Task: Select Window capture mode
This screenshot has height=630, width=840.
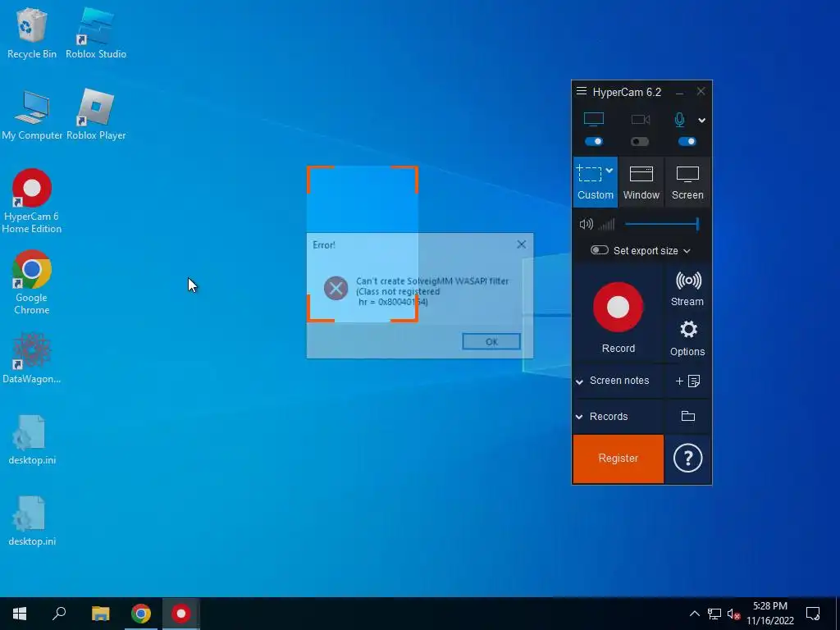Action: [x=641, y=182]
